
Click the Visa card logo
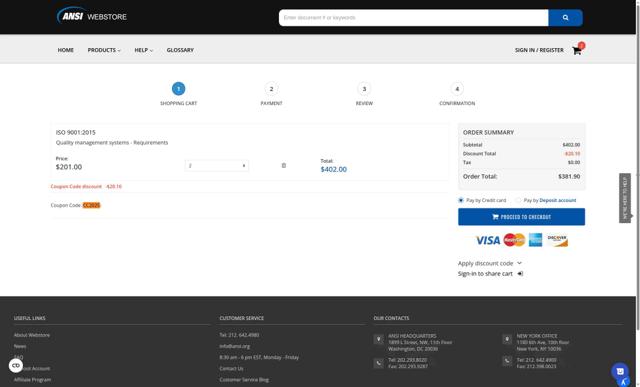point(488,240)
